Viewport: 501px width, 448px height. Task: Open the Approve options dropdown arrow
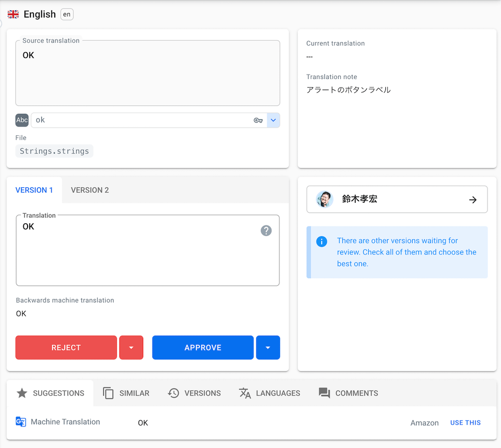coord(268,348)
